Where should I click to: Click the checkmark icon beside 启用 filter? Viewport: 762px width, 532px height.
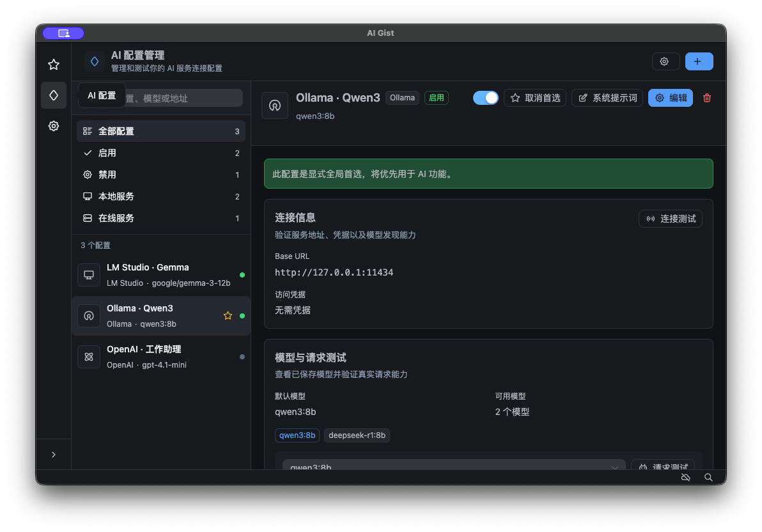[88, 153]
